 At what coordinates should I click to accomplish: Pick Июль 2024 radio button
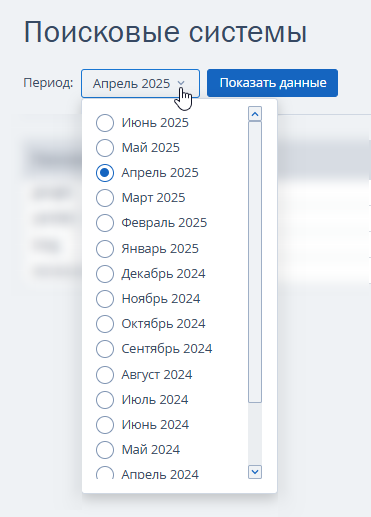coord(105,400)
